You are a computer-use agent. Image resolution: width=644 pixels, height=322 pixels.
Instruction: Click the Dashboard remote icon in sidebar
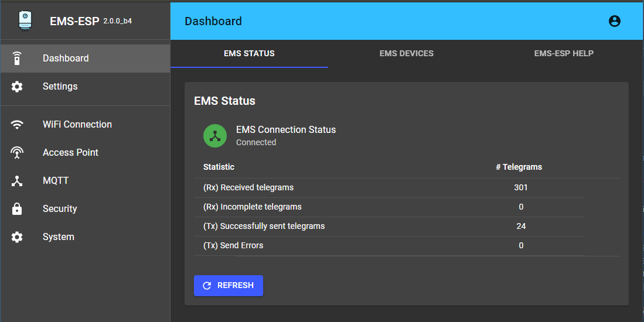point(18,59)
